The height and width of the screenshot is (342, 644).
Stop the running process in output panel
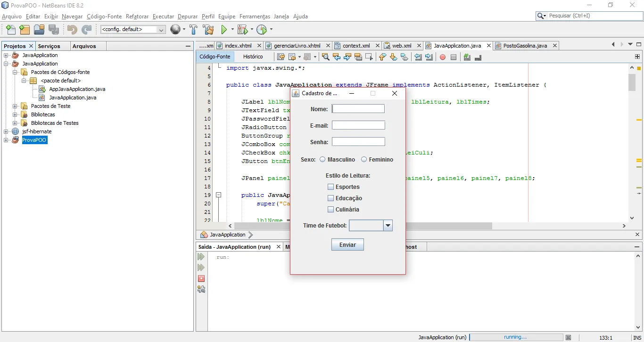201,278
